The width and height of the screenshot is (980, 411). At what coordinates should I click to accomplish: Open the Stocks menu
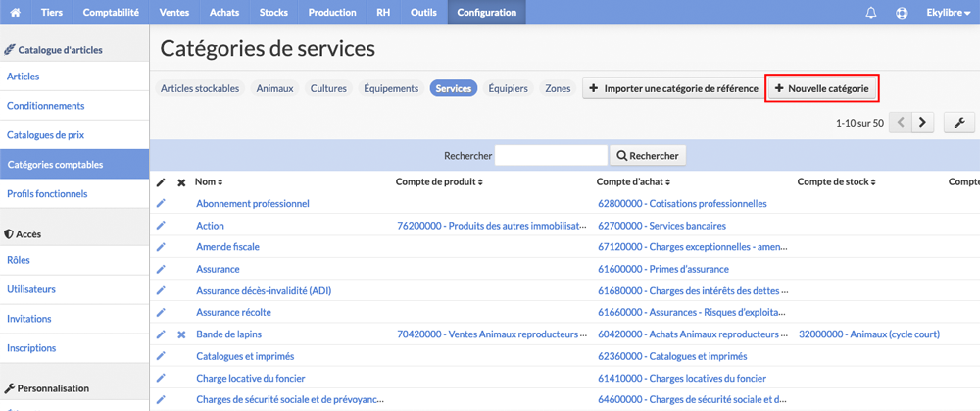click(x=274, y=12)
